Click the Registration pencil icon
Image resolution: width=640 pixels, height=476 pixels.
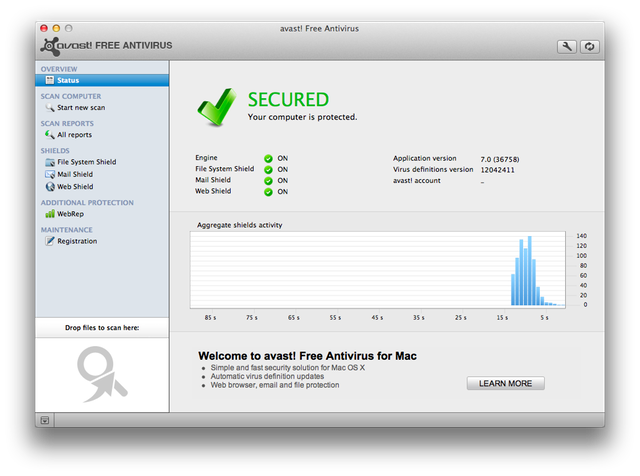[50, 241]
